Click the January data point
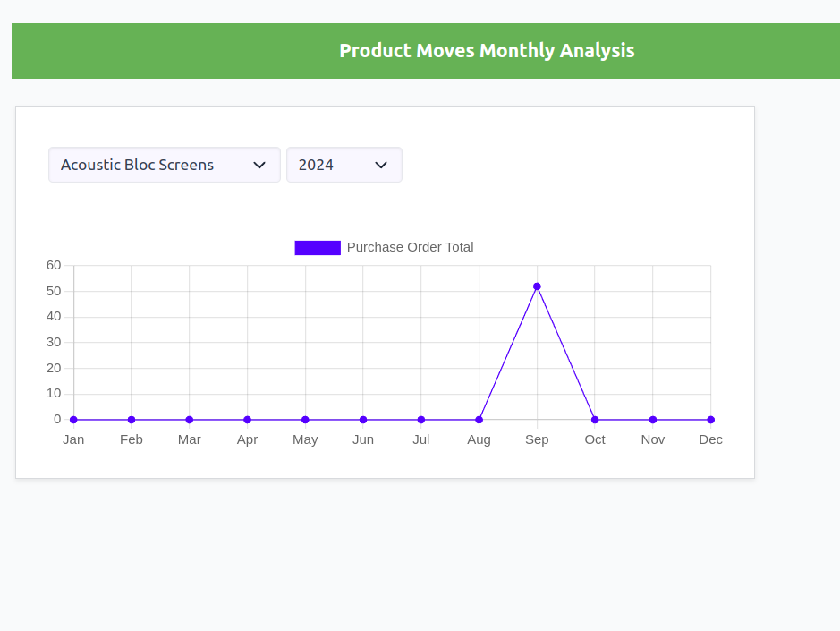Screen dimensions: 840x631 (73, 420)
